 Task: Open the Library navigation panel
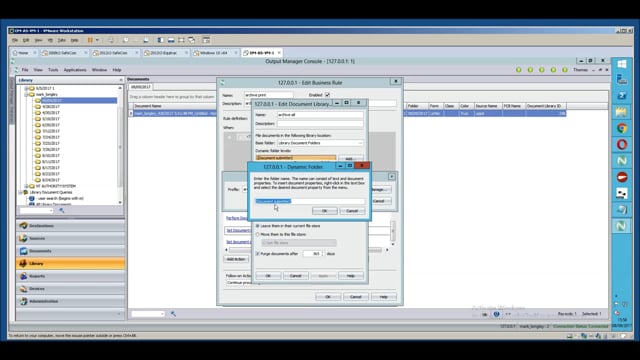tap(70, 264)
